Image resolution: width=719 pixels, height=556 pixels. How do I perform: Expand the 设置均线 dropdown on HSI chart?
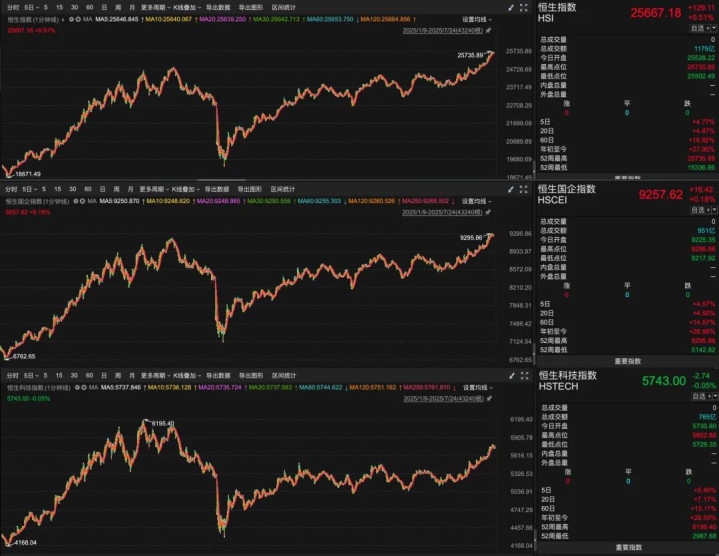pyautogui.click(x=478, y=20)
